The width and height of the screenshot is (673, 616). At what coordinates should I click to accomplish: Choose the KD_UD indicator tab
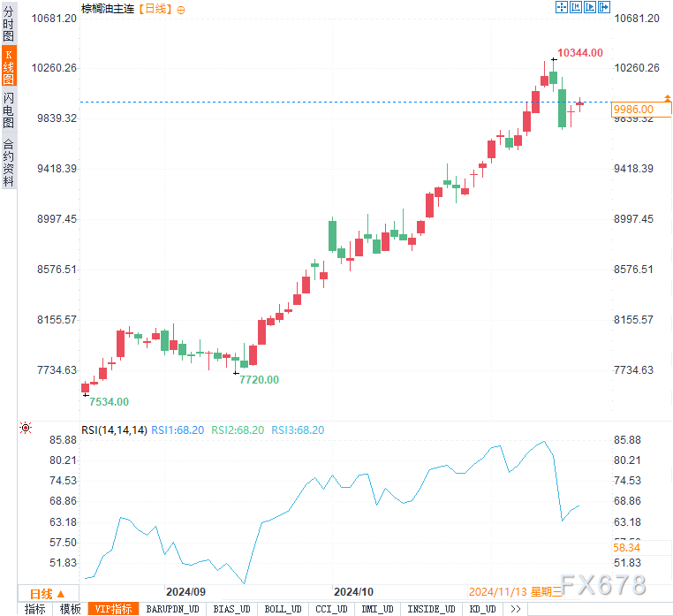point(481,609)
